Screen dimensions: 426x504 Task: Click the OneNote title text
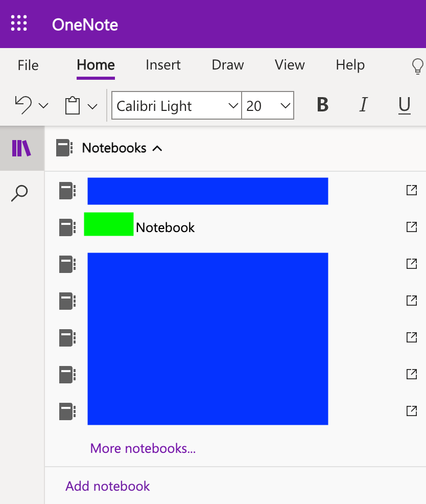85,25
